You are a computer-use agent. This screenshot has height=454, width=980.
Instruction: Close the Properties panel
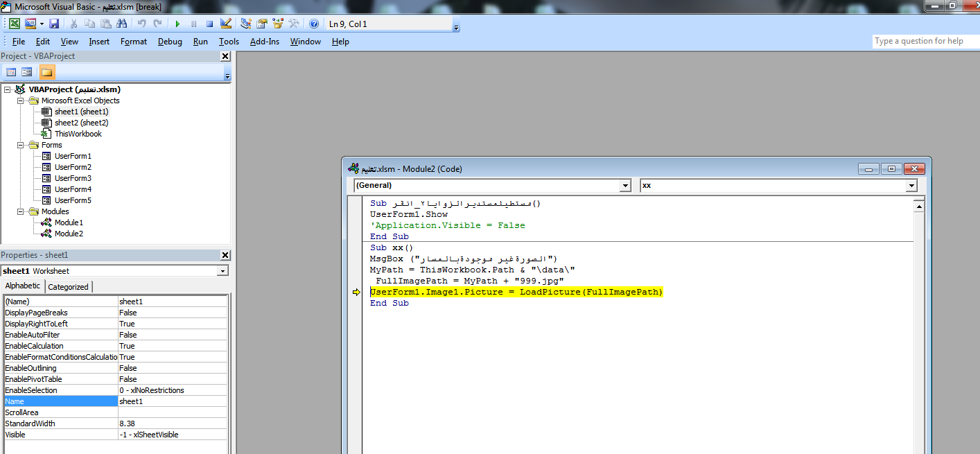click(x=225, y=255)
